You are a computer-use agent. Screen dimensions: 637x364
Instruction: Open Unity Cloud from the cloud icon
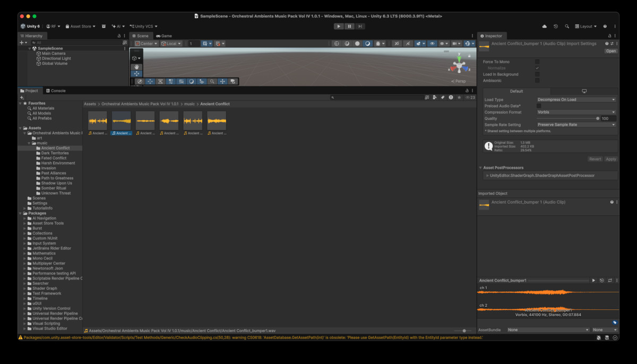[544, 26]
